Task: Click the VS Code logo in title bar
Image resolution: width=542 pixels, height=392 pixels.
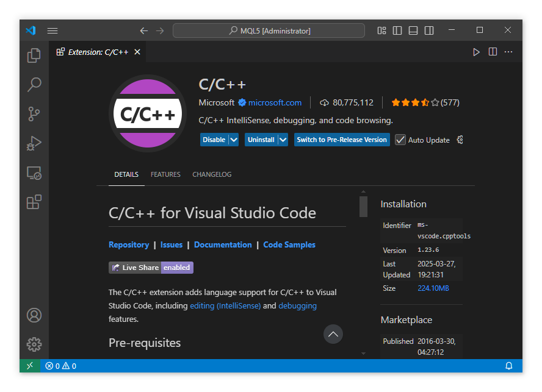Action: [31, 30]
